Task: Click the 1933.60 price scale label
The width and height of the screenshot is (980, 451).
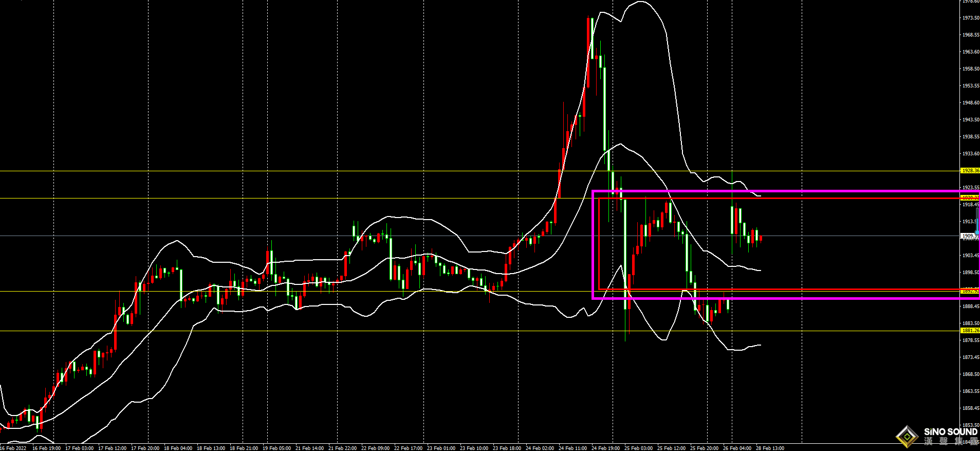Action: click(970, 154)
